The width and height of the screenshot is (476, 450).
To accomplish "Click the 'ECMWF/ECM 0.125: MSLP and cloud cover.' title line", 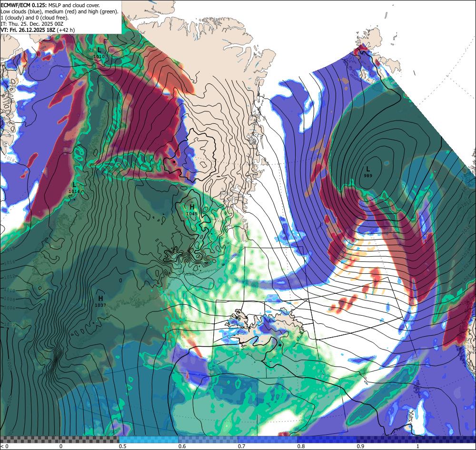I will (50, 5).
